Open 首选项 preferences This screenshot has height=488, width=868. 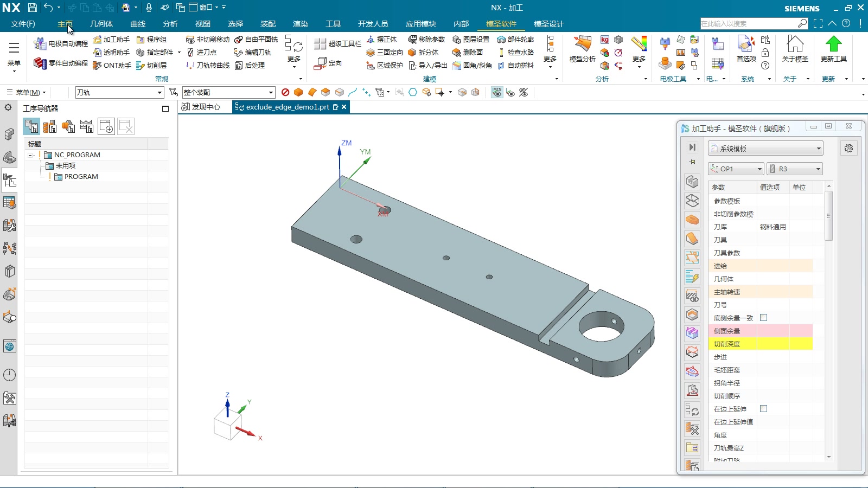pos(746,49)
